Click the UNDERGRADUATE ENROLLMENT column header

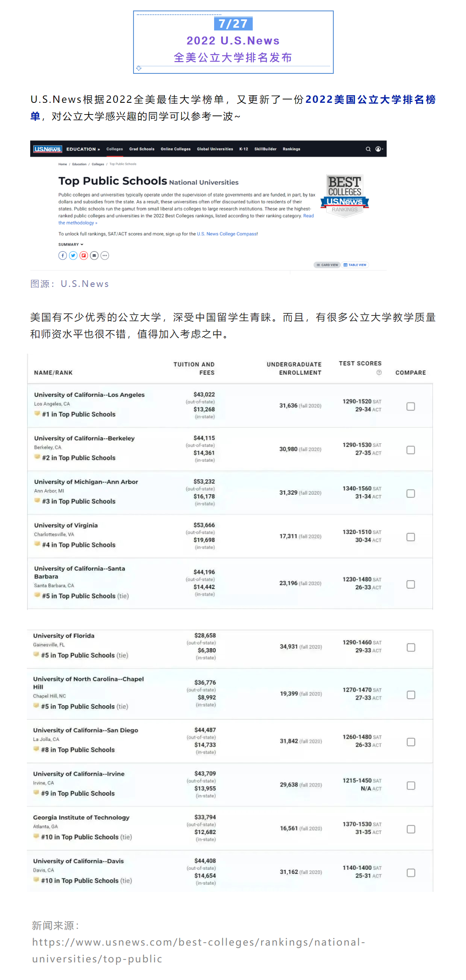[294, 368]
